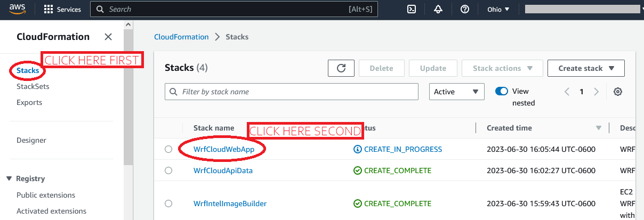Open Stacks in the sidebar
644x220 pixels.
click(28, 70)
